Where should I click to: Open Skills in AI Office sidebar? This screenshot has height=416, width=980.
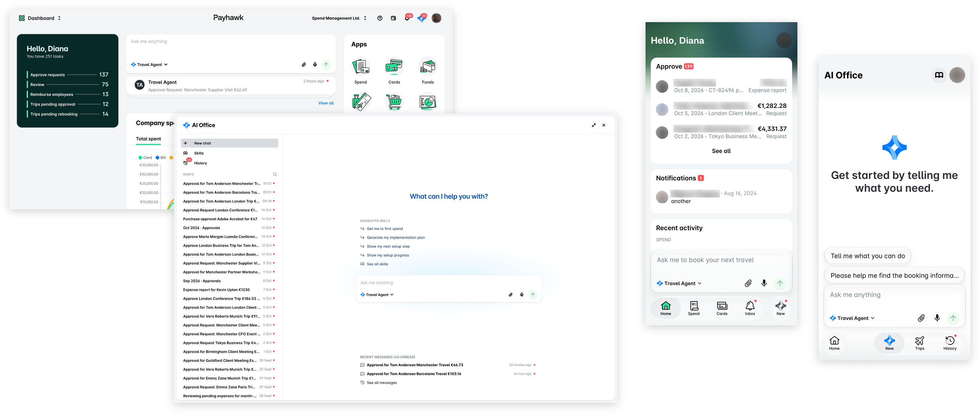(x=229, y=153)
